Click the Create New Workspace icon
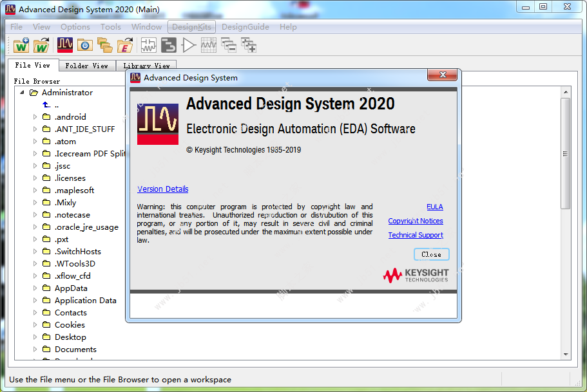The width and height of the screenshot is (587, 392). (x=21, y=45)
